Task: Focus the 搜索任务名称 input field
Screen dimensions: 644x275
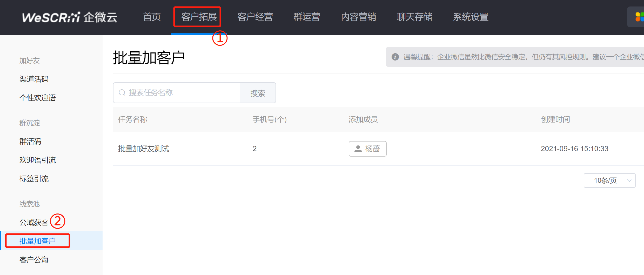Action: click(177, 93)
